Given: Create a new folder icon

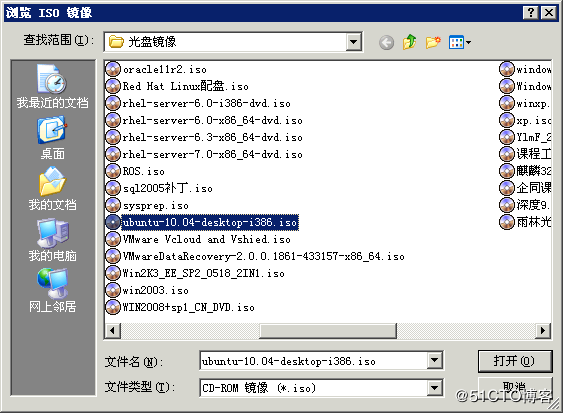Looking at the screenshot, I should pos(433,42).
